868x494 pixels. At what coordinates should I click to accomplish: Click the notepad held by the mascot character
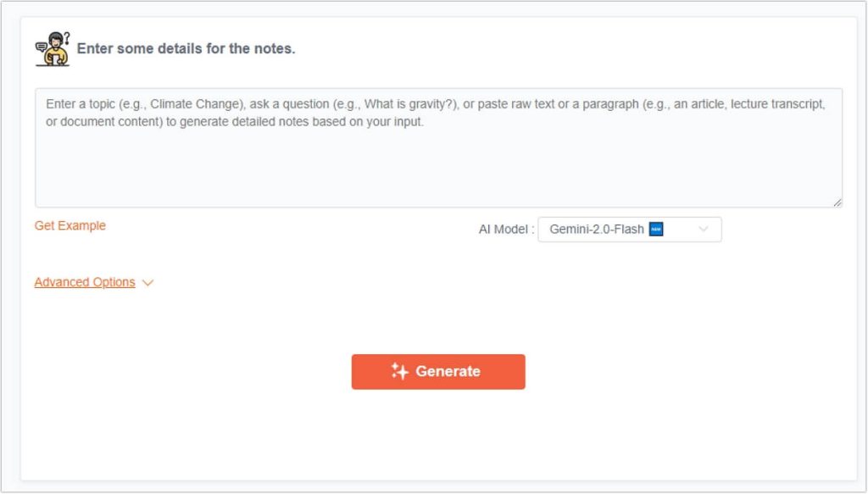[55, 58]
